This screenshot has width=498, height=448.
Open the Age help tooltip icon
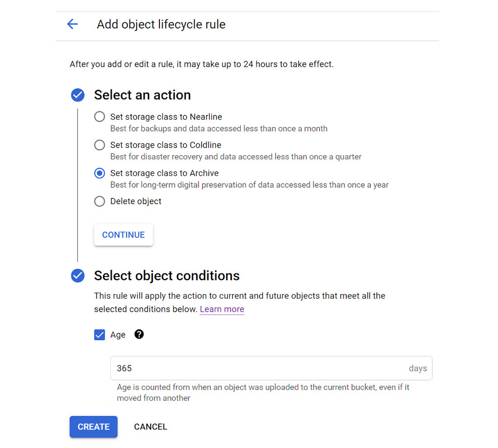point(139,334)
